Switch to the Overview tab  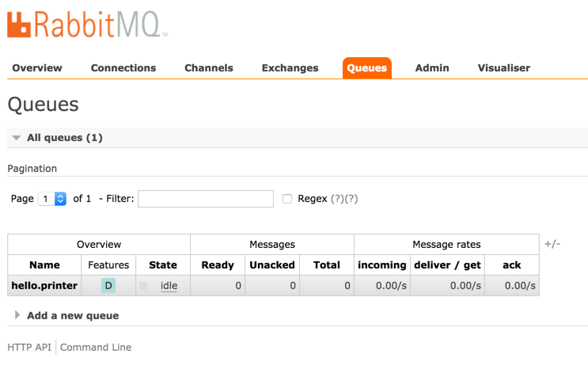tap(37, 68)
